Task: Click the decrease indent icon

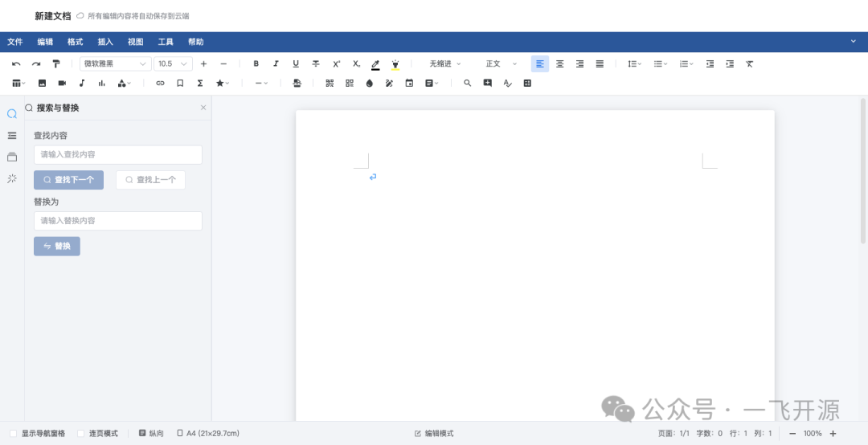Action: [710, 64]
